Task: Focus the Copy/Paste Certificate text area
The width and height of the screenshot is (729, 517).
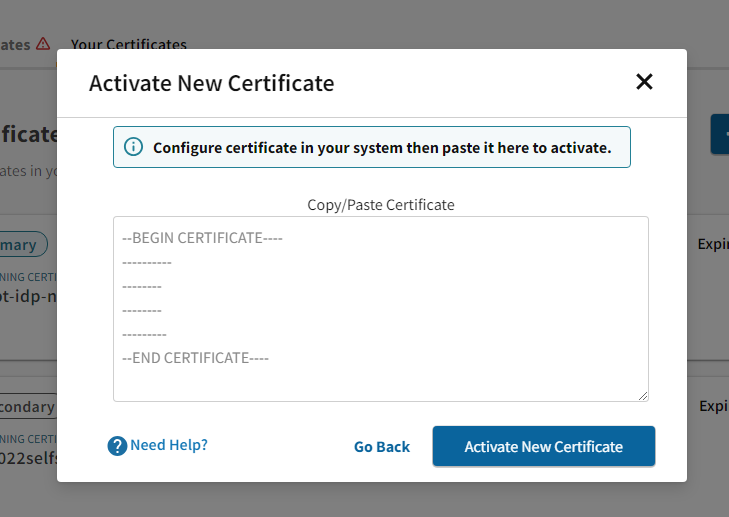Action: click(x=380, y=308)
